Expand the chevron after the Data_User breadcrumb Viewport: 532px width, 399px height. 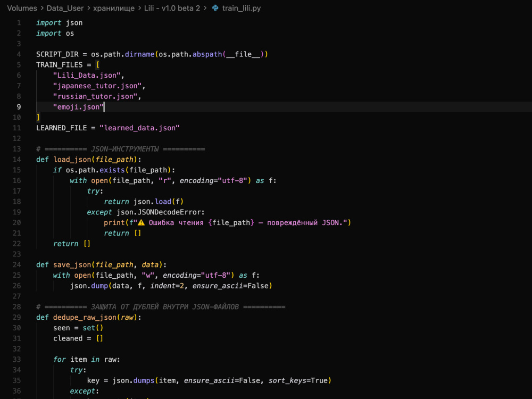pyautogui.click(x=88, y=8)
